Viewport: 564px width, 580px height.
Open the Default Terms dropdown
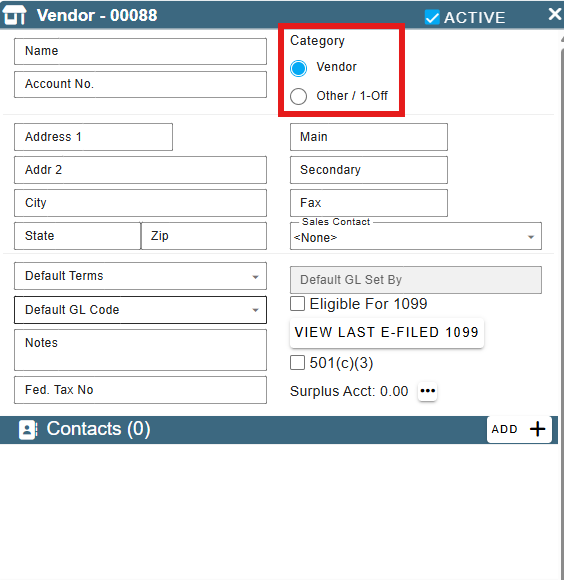point(140,276)
